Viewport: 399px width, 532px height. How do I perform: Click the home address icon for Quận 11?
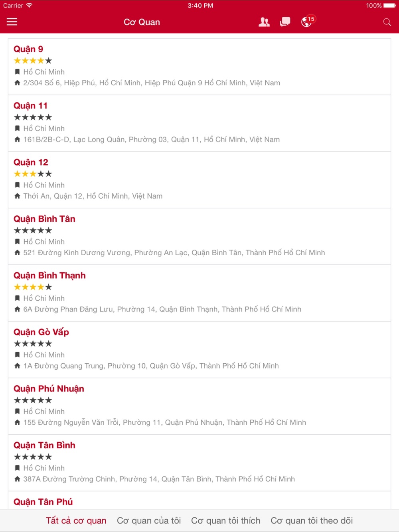[17, 139]
